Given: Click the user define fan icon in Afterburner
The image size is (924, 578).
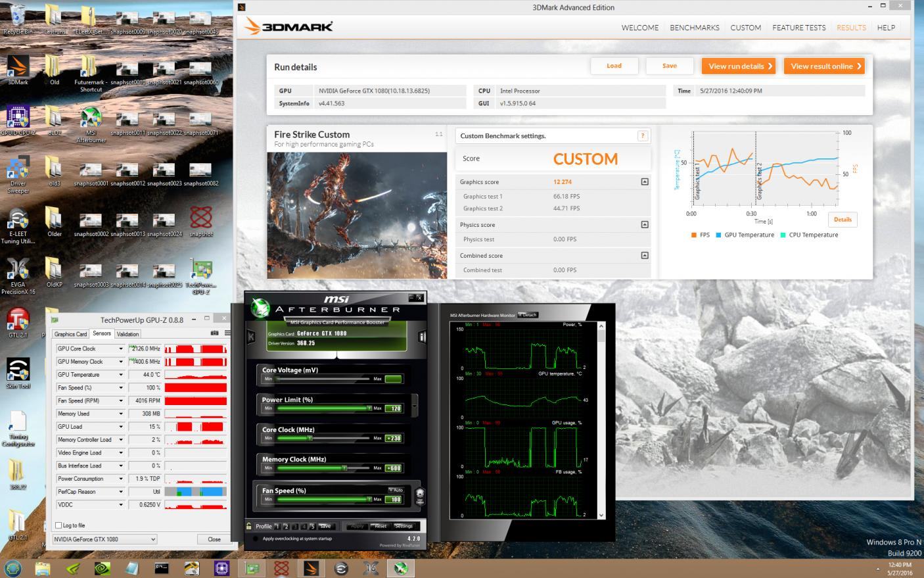Looking at the screenshot, I should (420, 495).
